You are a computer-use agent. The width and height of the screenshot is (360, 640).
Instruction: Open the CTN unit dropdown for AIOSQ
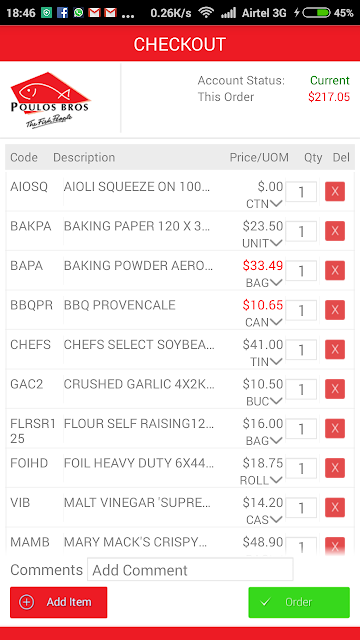point(264,204)
